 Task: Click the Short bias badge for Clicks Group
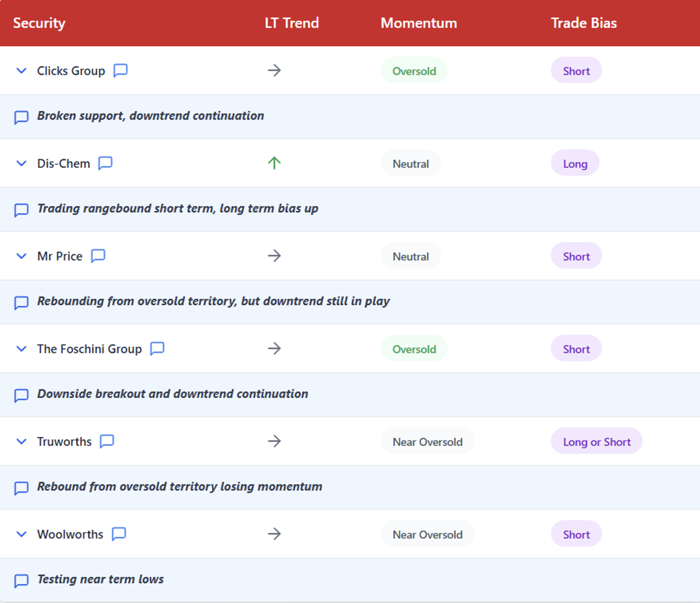[x=576, y=70]
